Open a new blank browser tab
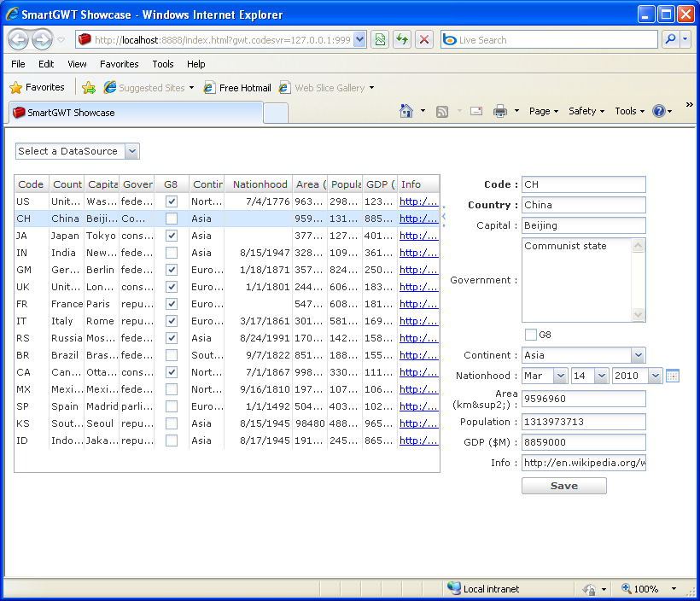This screenshot has width=700, height=601. (276, 113)
